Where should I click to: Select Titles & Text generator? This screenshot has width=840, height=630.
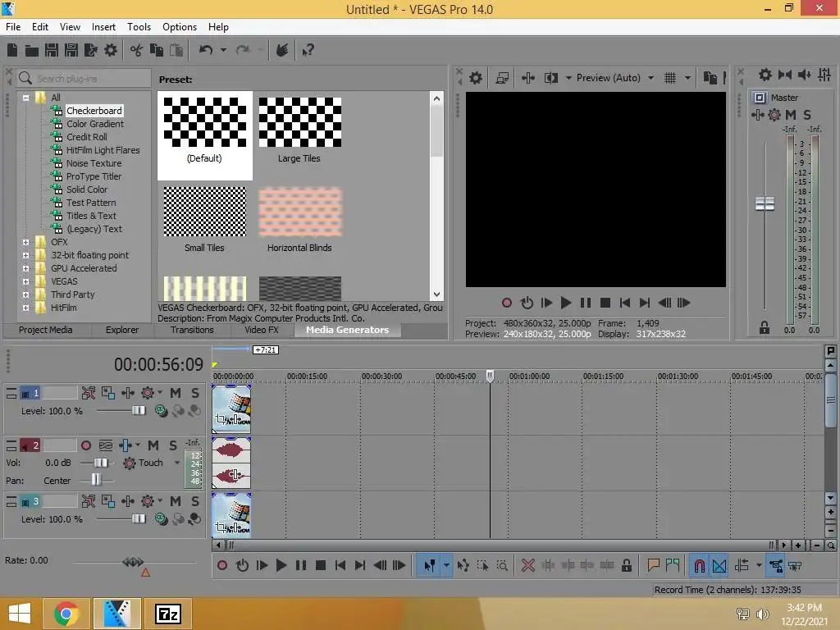click(x=91, y=216)
